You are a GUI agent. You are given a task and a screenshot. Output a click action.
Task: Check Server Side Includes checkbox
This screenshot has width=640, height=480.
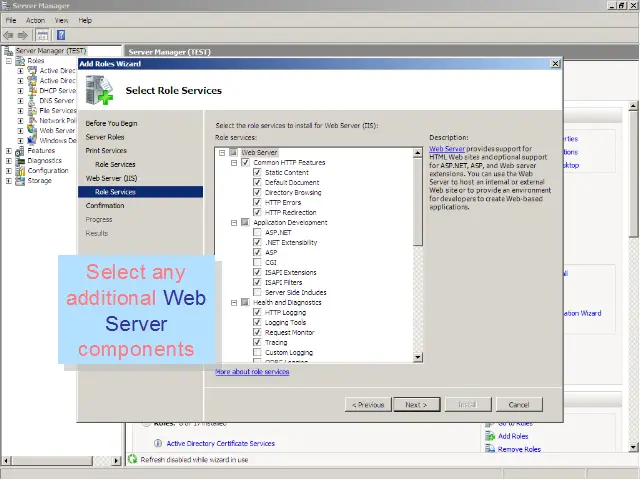click(x=257, y=292)
